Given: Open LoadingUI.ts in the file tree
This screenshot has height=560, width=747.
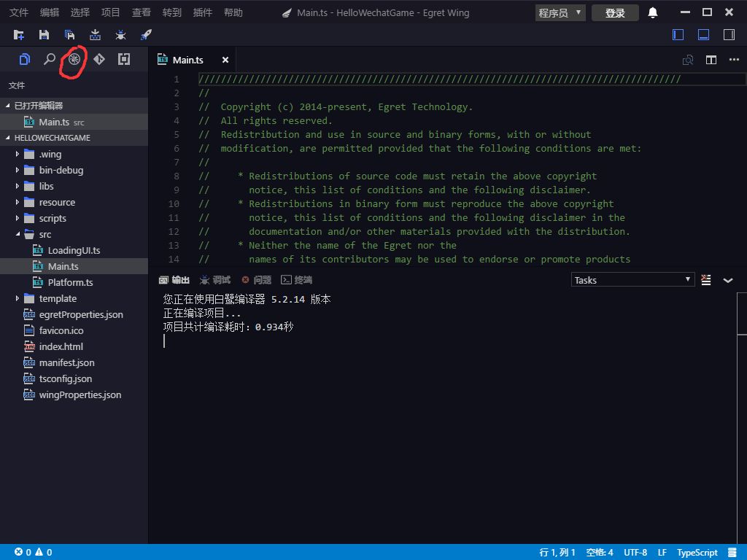Looking at the screenshot, I should tap(74, 250).
